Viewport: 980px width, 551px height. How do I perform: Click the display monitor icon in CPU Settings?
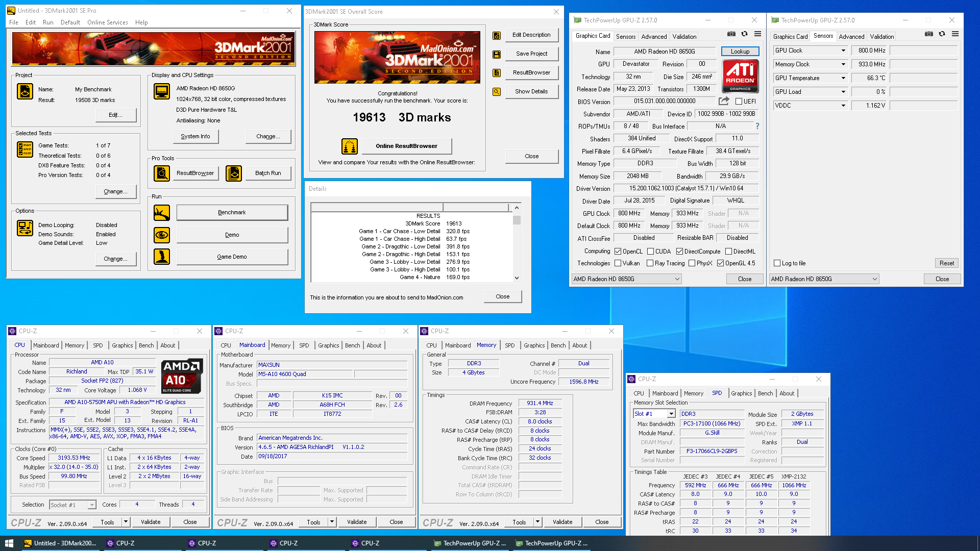click(x=162, y=91)
